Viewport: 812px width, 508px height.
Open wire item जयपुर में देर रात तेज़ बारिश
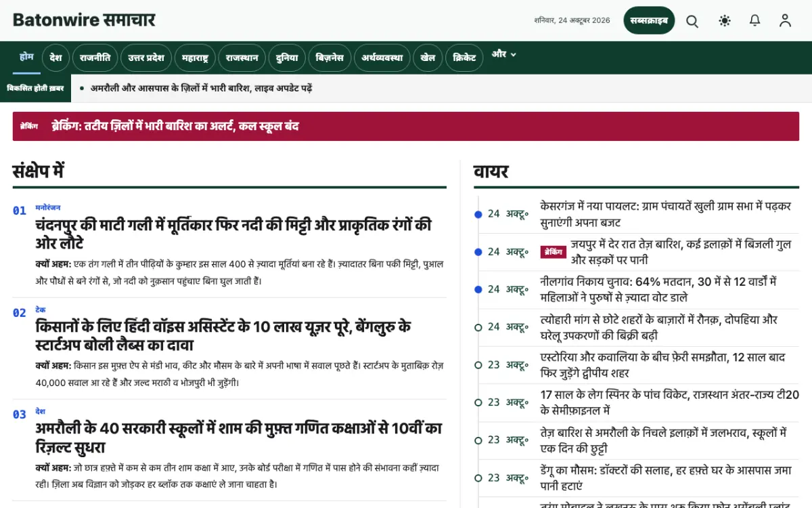coord(681,251)
